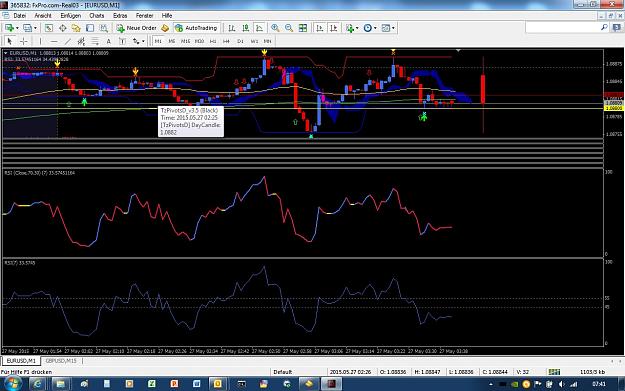Expand the indicators dropdown arrow
625x391 pixels.
(357, 28)
